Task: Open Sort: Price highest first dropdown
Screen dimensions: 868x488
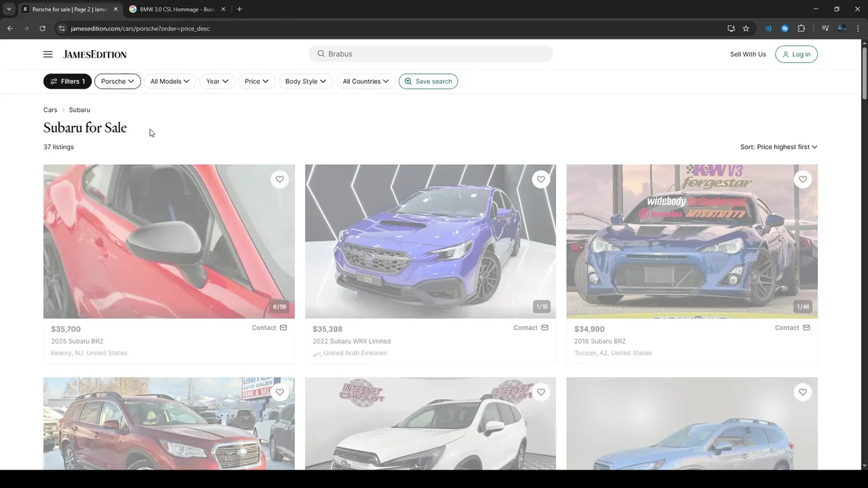Action: [778, 147]
